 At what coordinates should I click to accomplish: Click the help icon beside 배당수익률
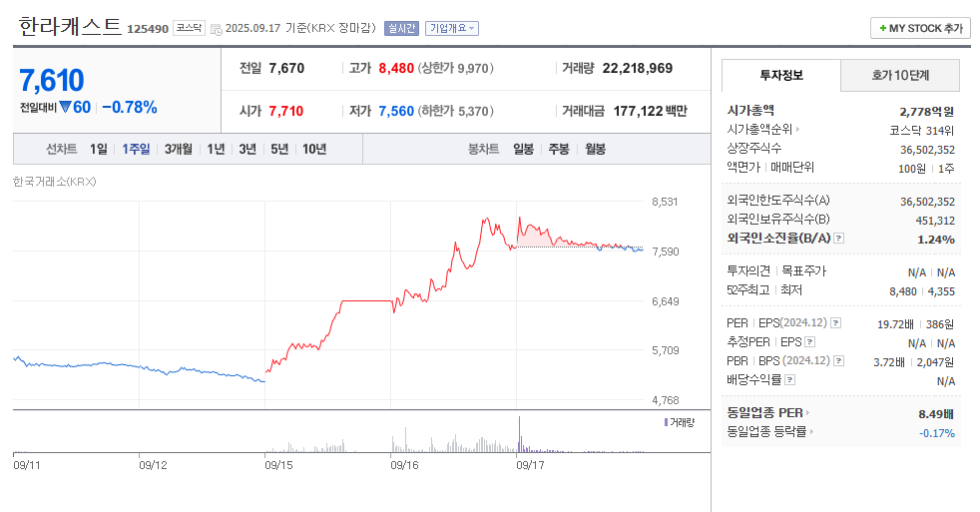[x=789, y=380]
